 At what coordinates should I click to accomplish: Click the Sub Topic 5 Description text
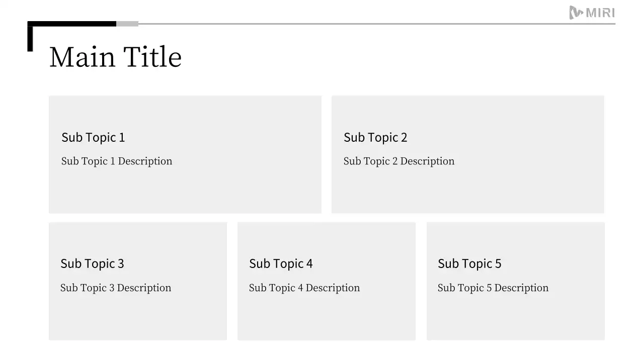tap(493, 288)
